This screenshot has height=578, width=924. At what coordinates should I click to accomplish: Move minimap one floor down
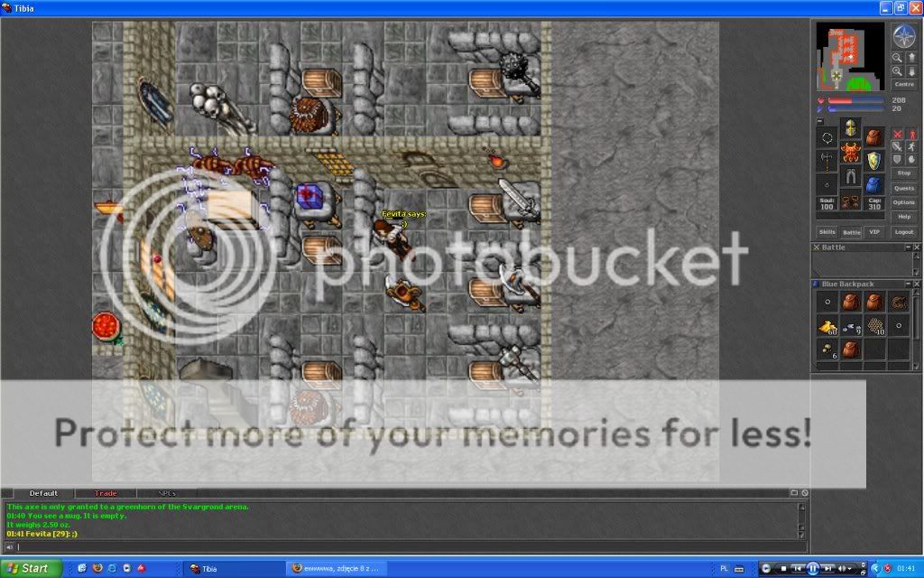911,71
